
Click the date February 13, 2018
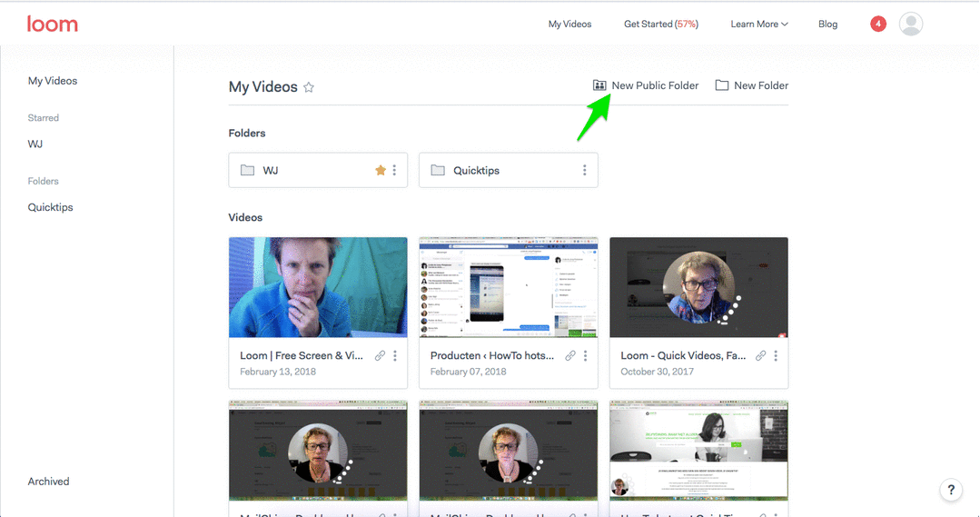click(278, 372)
